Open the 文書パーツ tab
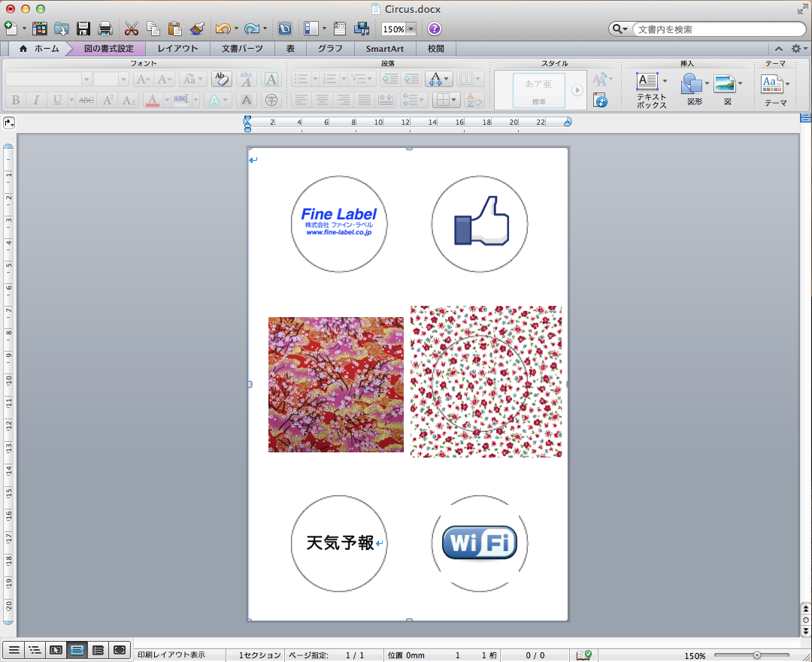This screenshot has height=662, width=812. [242, 49]
